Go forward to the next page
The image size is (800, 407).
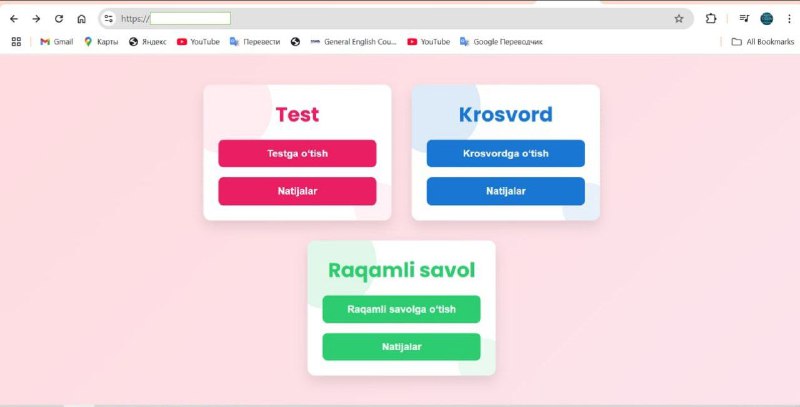click(36, 19)
